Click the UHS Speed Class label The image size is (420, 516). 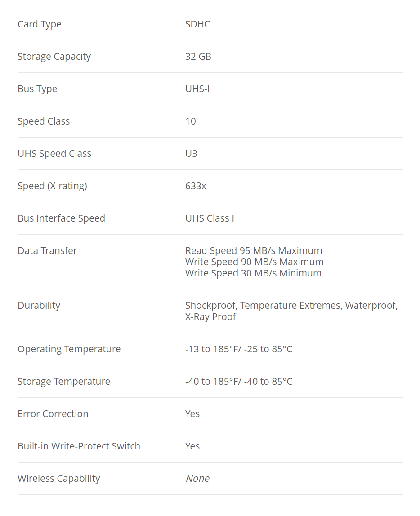[x=55, y=154]
